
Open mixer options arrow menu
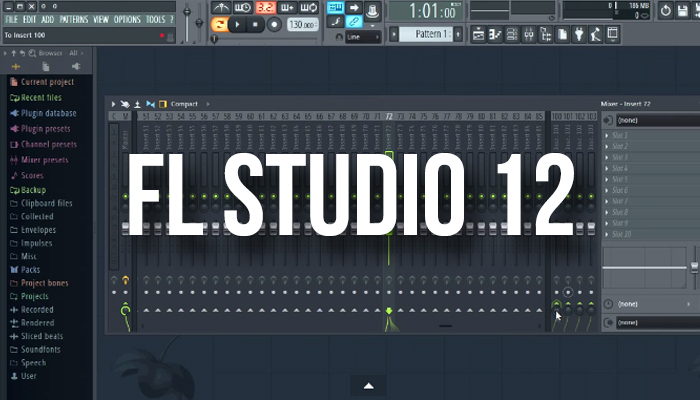point(113,104)
